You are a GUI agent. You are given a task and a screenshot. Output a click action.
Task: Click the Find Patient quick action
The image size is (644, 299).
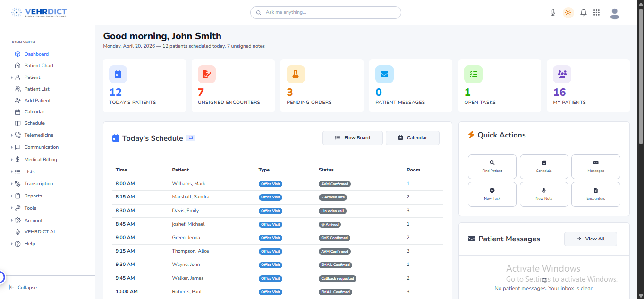pyautogui.click(x=492, y=166)
